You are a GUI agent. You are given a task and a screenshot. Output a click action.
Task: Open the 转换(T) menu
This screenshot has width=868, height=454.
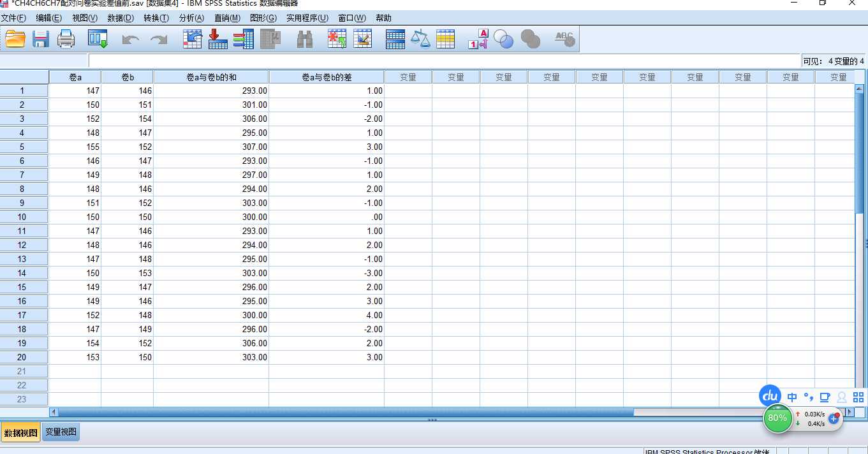click(x=156, y=18)
